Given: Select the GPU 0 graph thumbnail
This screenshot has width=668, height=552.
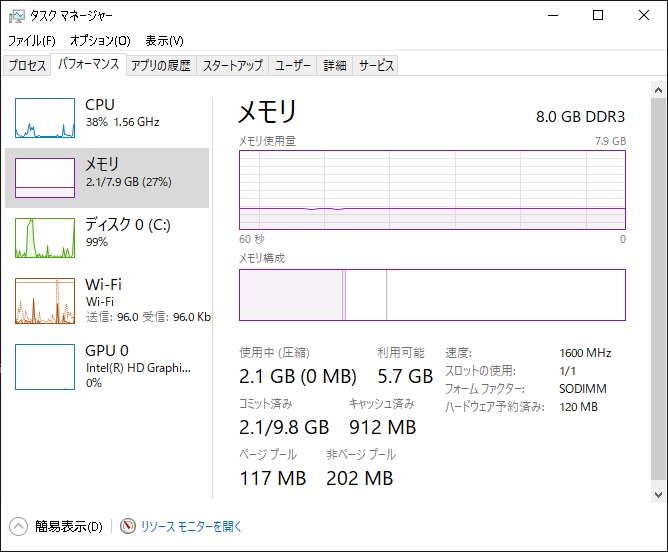Looking at the screenshot, I should coord(45,367).
